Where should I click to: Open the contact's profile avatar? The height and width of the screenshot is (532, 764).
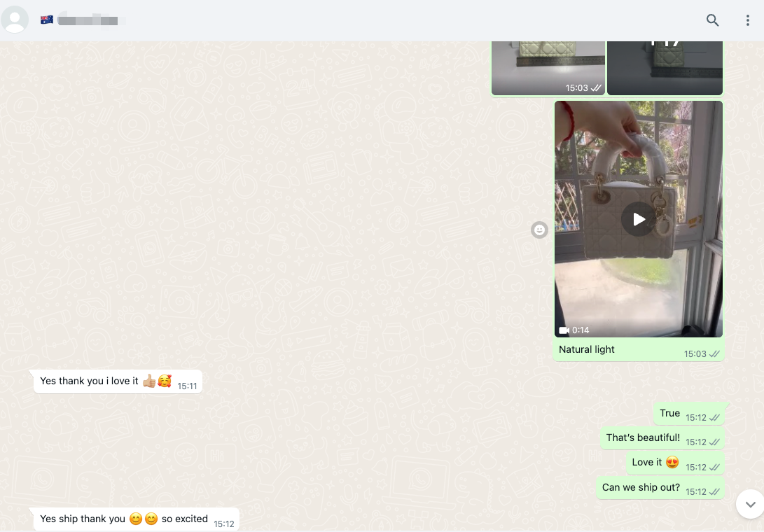(x=15, y=20)
